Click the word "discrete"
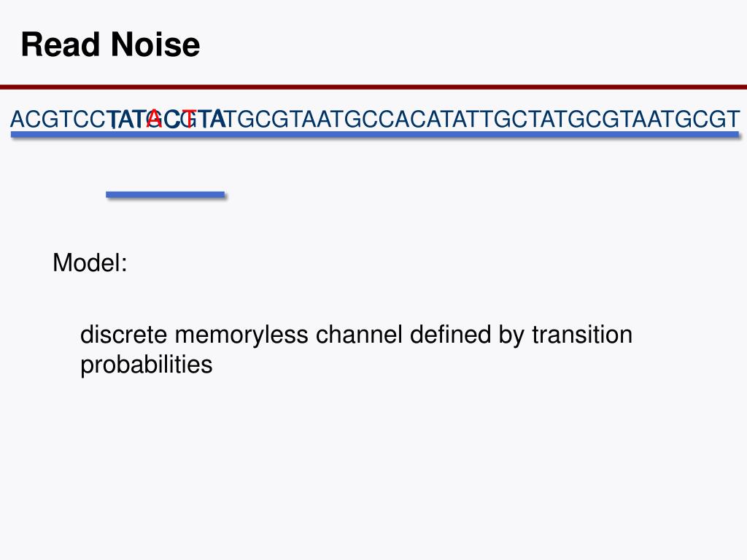Screen dimensions: 747x560 coord(123,334)
